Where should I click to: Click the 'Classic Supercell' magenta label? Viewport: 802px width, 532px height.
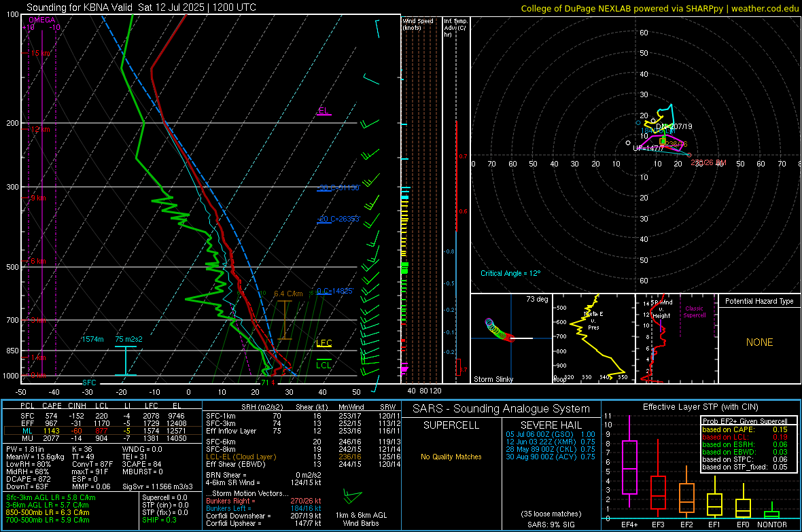click(x=695, y=312)
